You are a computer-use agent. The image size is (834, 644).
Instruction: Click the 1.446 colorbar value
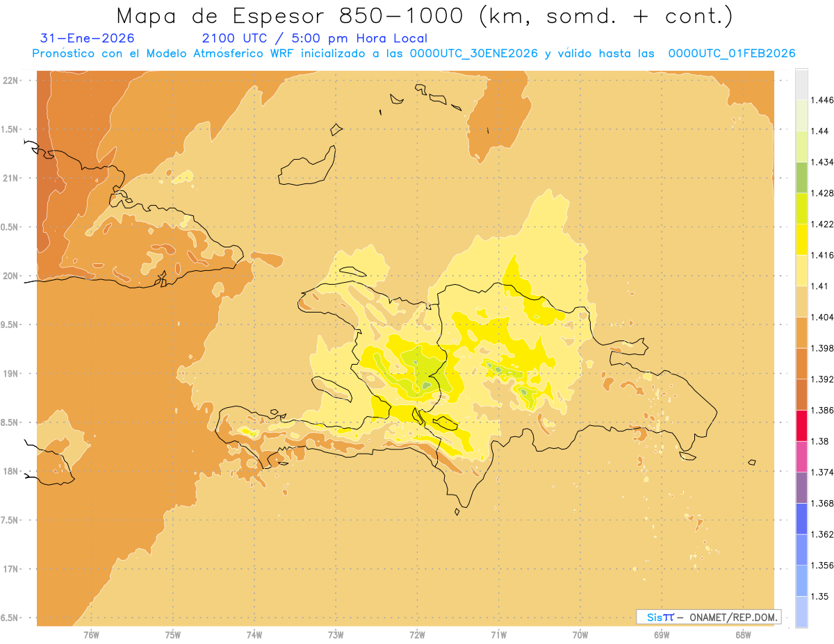pos(822,100)
